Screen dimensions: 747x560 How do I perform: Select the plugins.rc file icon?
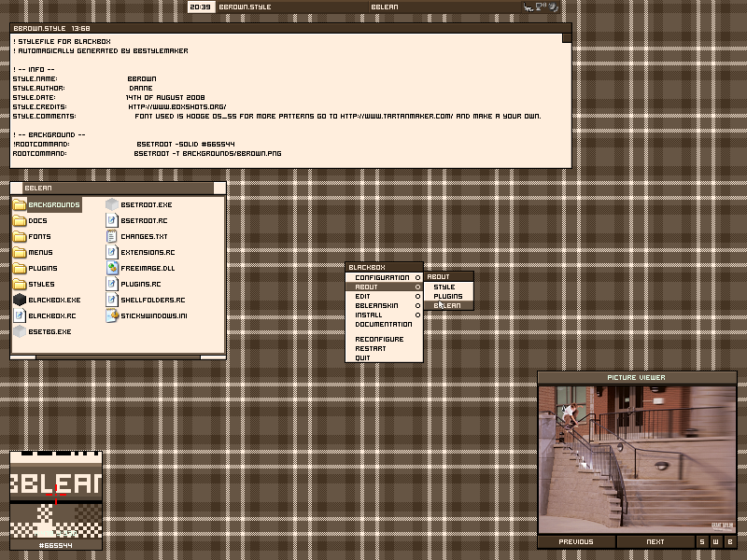pyautogui.click(x=112, y=285)
